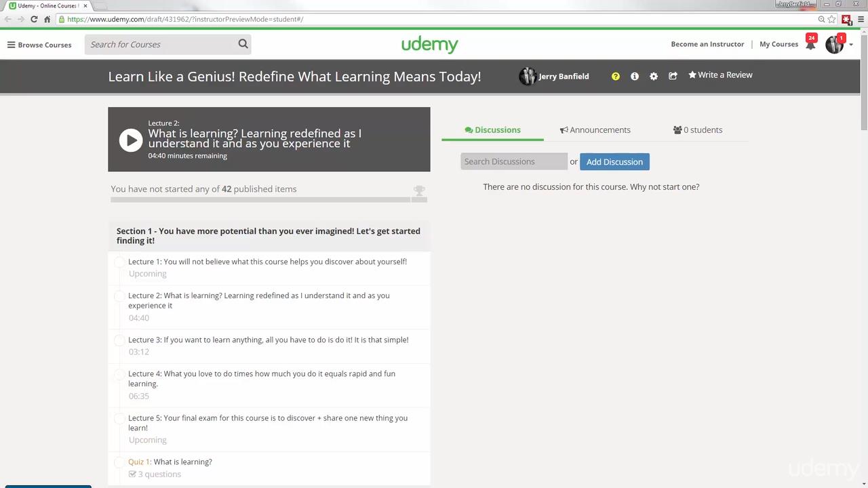868x488 pixels.
Task: Click the search magnifier icon
Action: click(243, 44)
